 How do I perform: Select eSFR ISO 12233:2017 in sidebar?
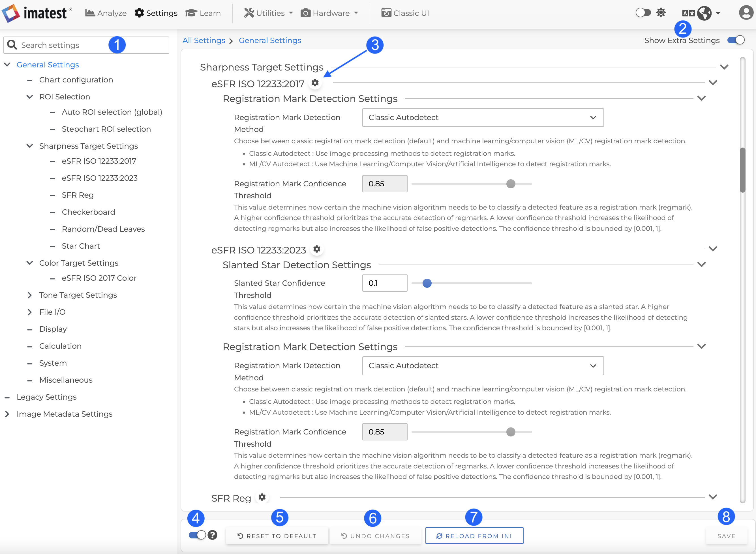[x=99, y=161]
